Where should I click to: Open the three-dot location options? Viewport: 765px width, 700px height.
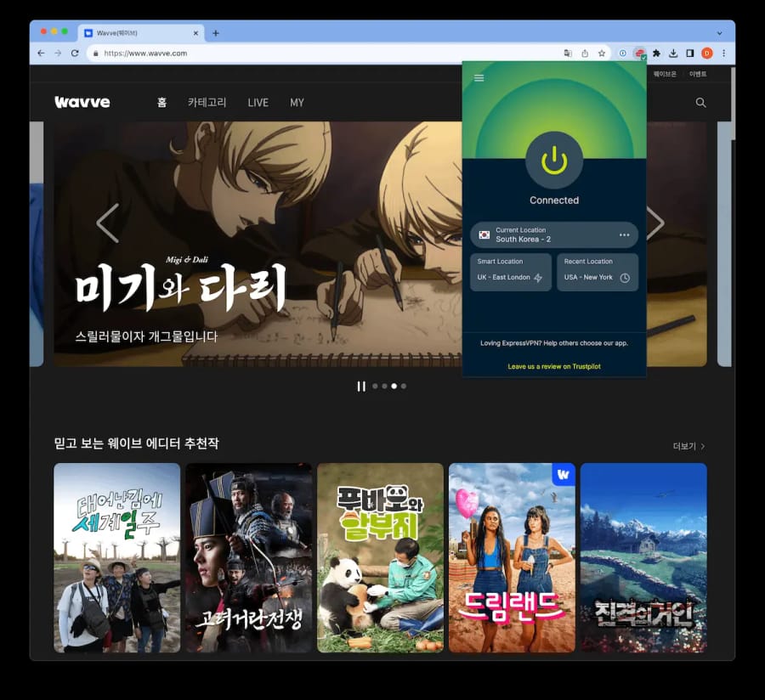[x=624, y=235]
